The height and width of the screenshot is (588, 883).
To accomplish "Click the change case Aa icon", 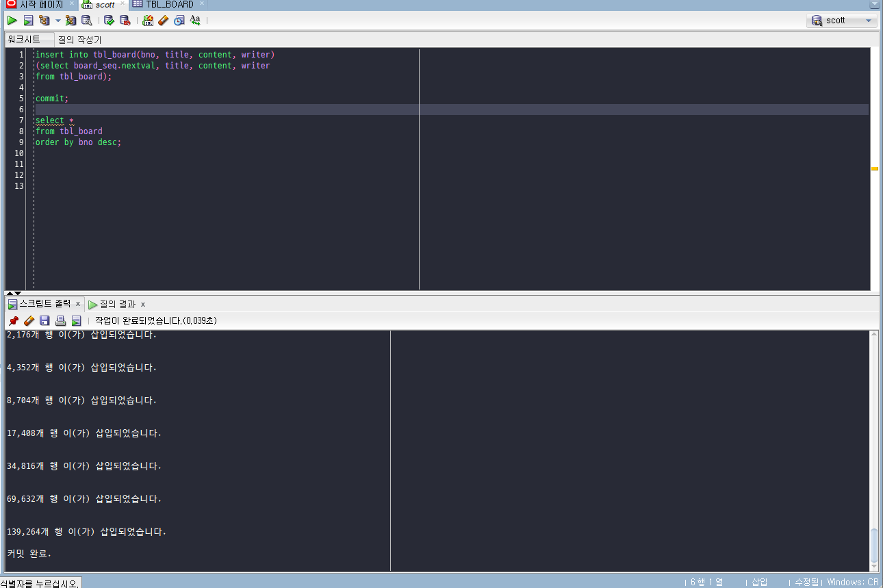I will 195,21.
